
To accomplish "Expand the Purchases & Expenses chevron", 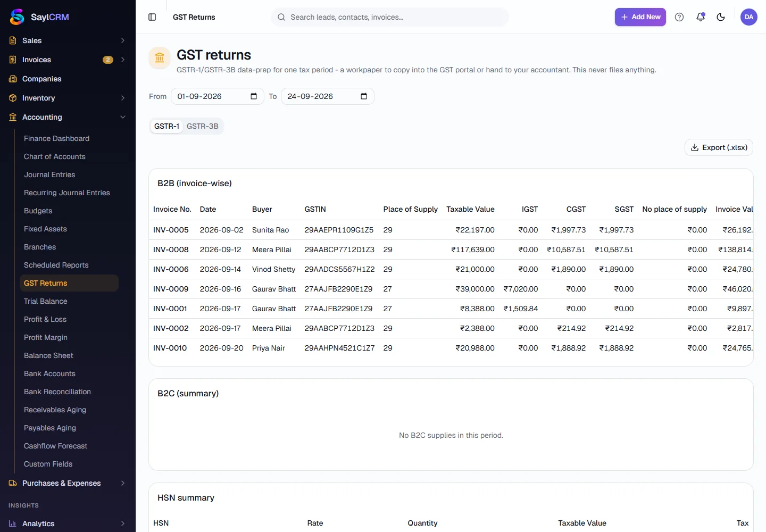I will (123, 483).
